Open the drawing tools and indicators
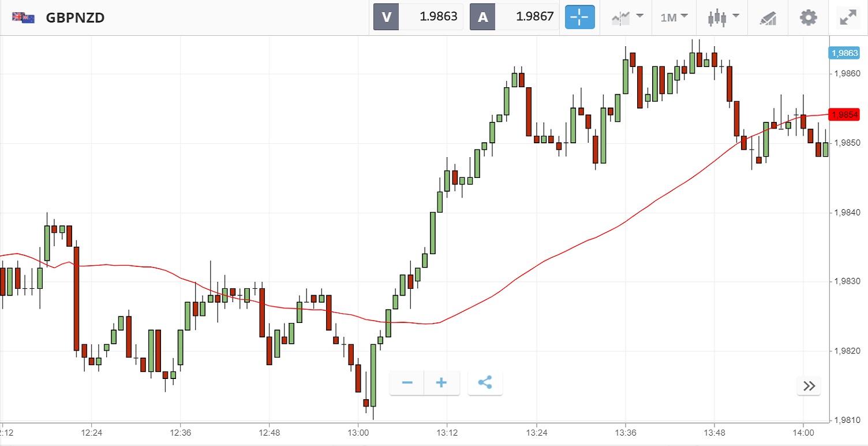The width and height of the screenshot is (868, 446). click(768, 17)
